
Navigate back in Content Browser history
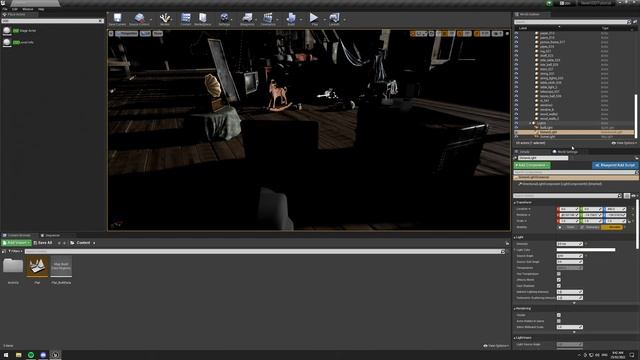pos(59,243)
